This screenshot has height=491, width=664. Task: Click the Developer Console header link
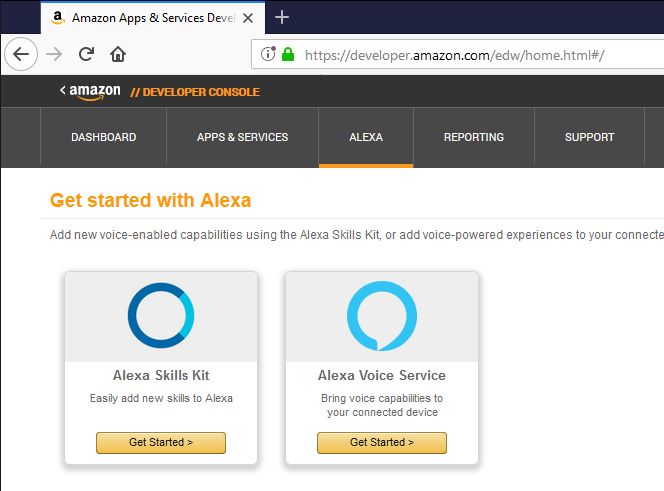coord(194,92)
